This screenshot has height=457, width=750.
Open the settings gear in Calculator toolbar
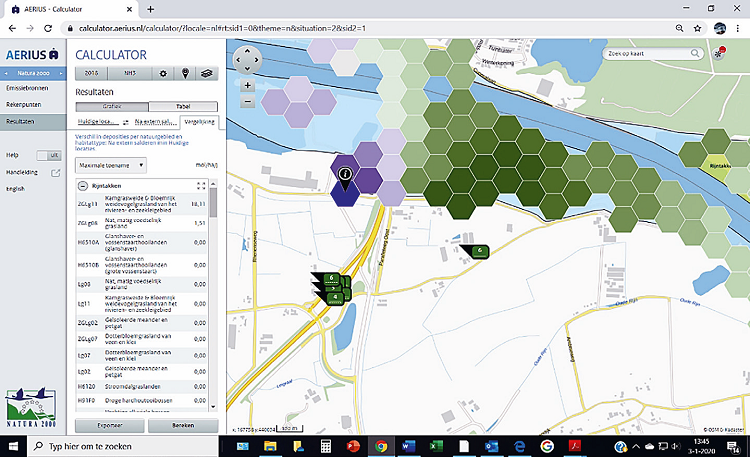click(163, 73)
